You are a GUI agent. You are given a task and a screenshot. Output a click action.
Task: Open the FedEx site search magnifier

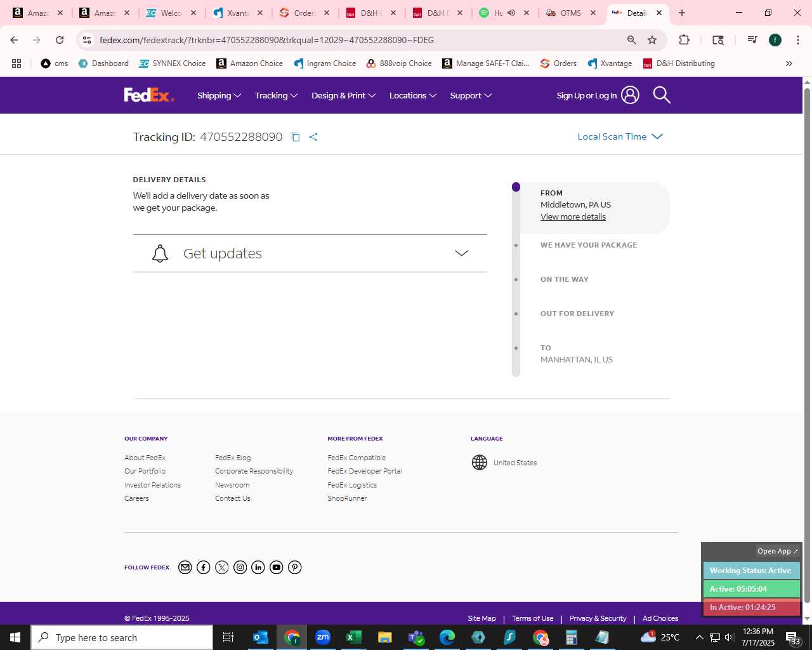point(661,95)
